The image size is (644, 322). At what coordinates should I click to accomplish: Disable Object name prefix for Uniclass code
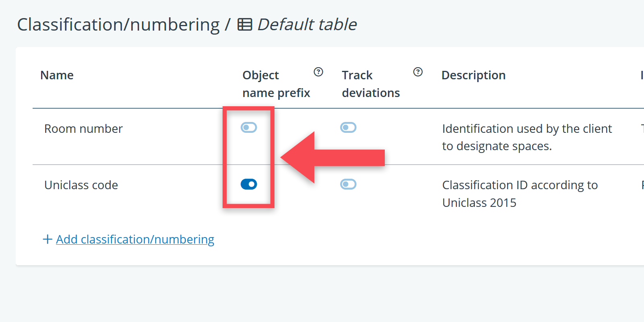click(249, 184)
